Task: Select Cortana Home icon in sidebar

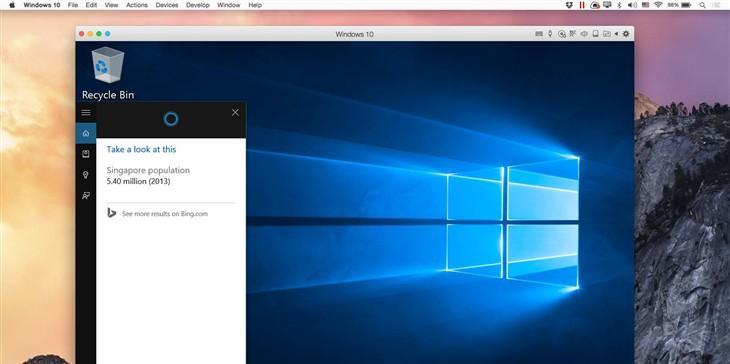Action: click(86, 134)
